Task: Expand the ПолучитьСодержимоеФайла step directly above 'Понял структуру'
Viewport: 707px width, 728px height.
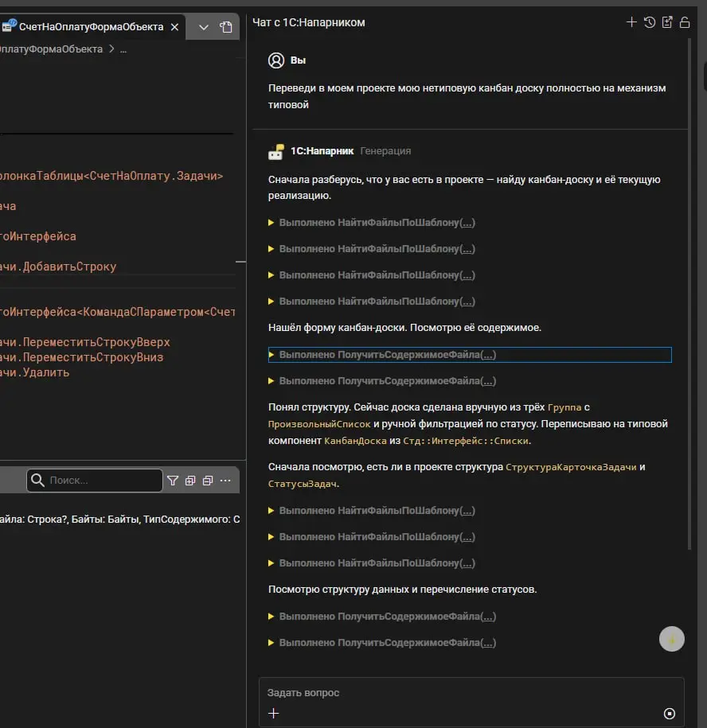Action: (x=382, y=381)
